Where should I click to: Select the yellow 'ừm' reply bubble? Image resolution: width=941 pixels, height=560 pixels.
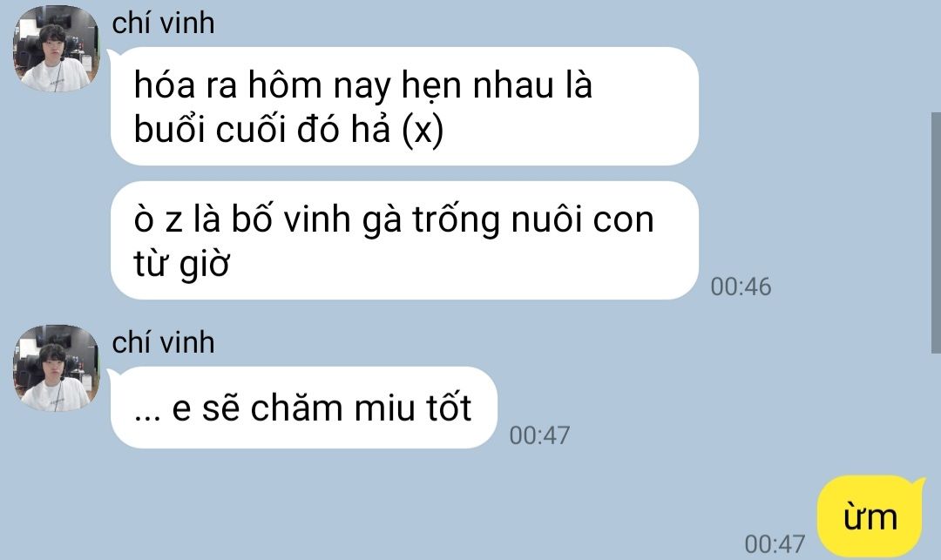[870, 516]
